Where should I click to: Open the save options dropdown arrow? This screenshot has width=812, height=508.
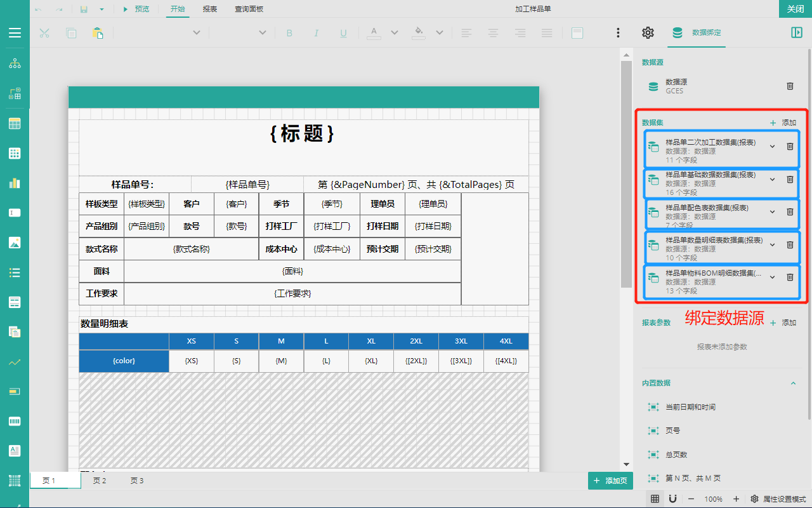point(101,9)
